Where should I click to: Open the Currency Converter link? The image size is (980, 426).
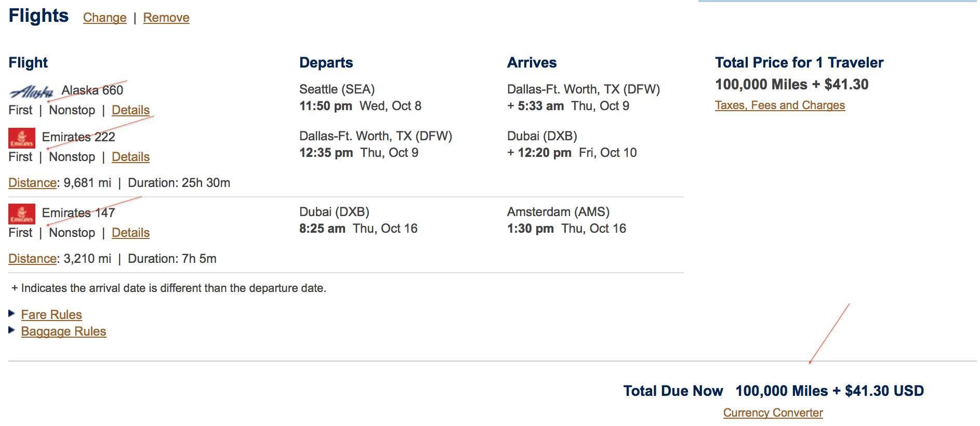click(773, 413)
